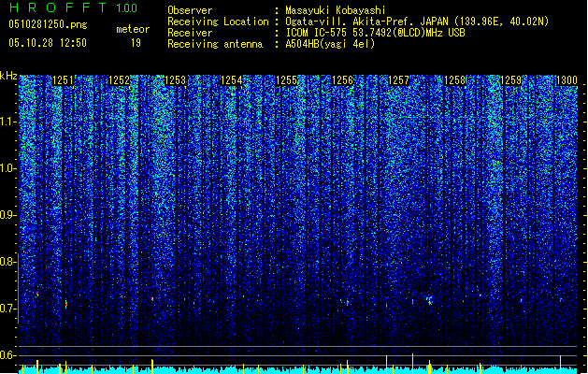Click the tallest yellow power spike near 1257
Viewport: 588px width, 374px height.
tap(412, 364)
